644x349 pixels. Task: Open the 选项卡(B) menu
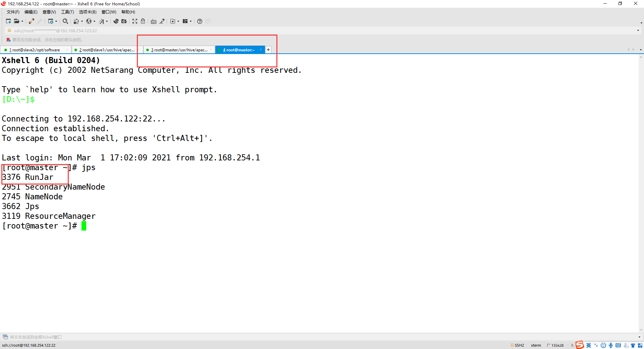click(x=88, y=12)
